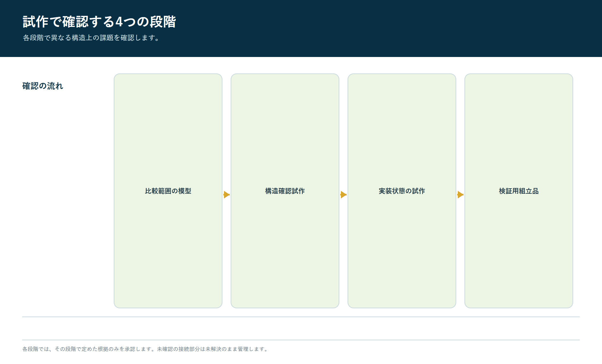Select the 構造確認試作 stage card

285,191
